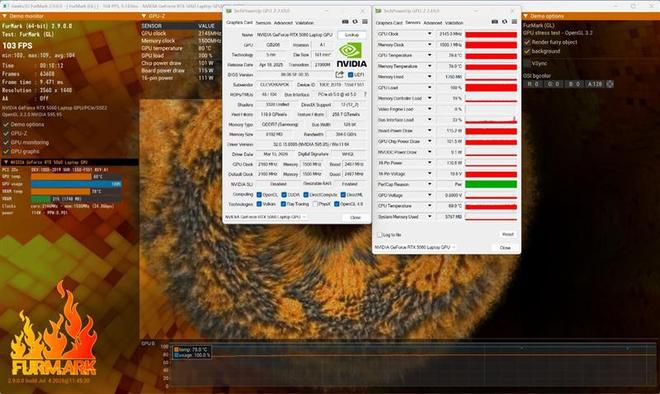Collapse the NVIDIA GeForce RTX 5060 Laptop GPU section

point(6,162)
